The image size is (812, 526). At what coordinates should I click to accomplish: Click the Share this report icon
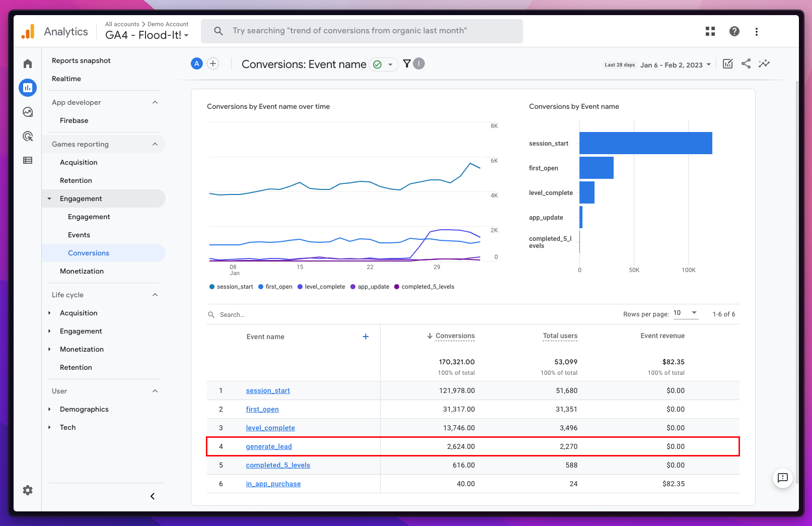746,63
